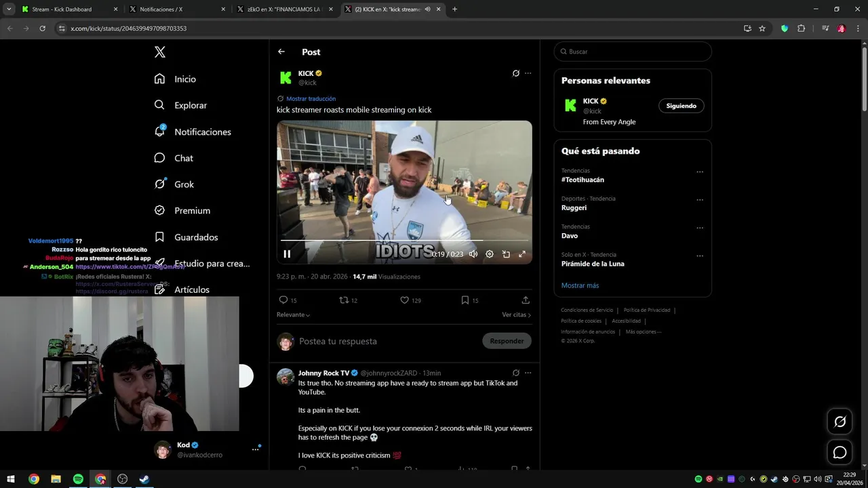Click Mostrar traducción link
Viewport: 868px width, 488px height.
pos(311,98)
